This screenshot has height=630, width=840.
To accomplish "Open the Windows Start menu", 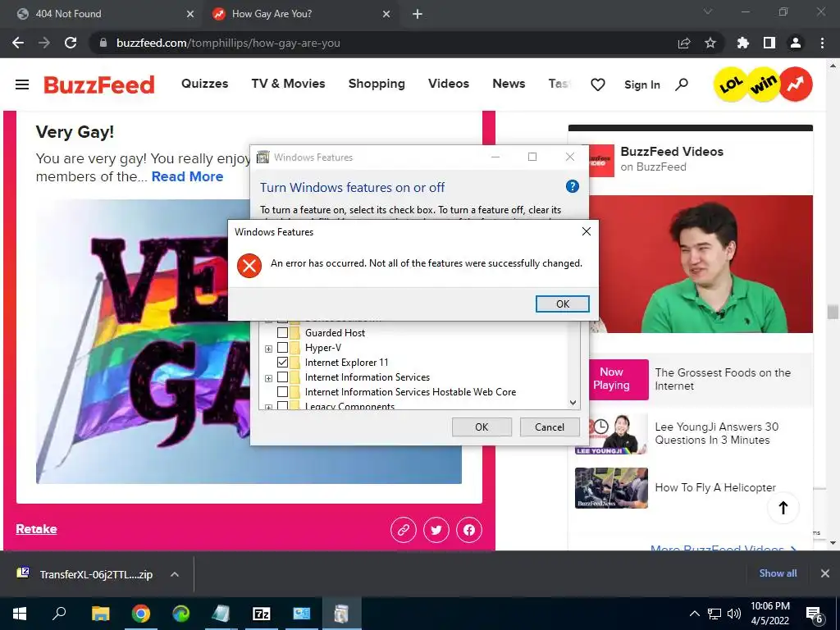I will coord(20,614).
